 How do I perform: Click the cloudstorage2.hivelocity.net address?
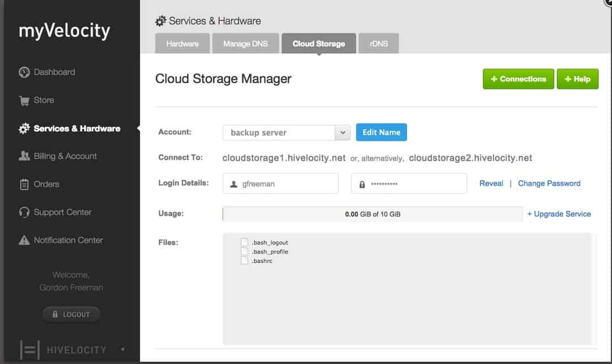pos(470,158)
